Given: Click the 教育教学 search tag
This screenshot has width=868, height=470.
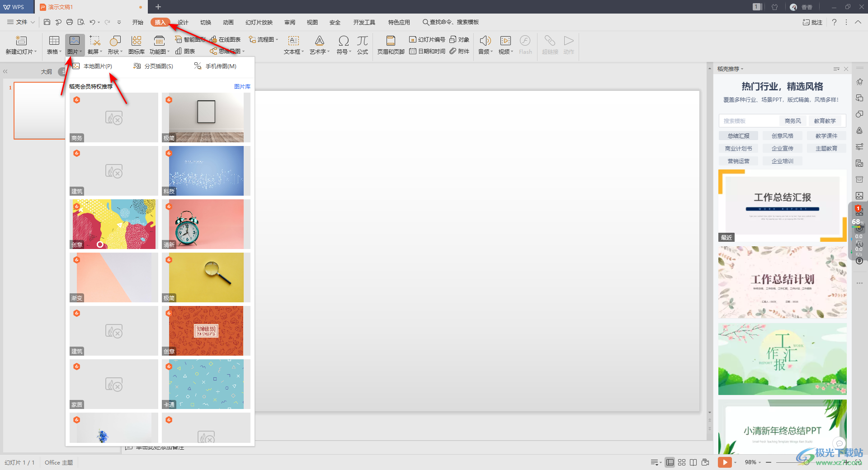Looking at the screenshot, I should click(825, 121).
